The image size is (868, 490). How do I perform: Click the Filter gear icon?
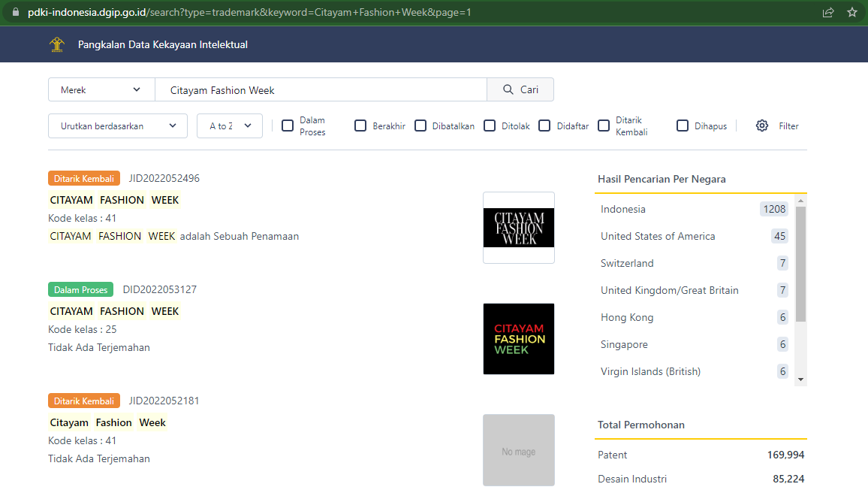click(762, 126)
